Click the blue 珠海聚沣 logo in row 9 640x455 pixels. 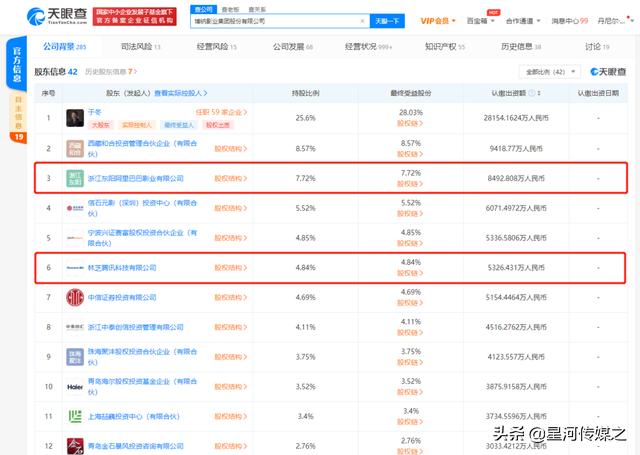pos(75,357)
